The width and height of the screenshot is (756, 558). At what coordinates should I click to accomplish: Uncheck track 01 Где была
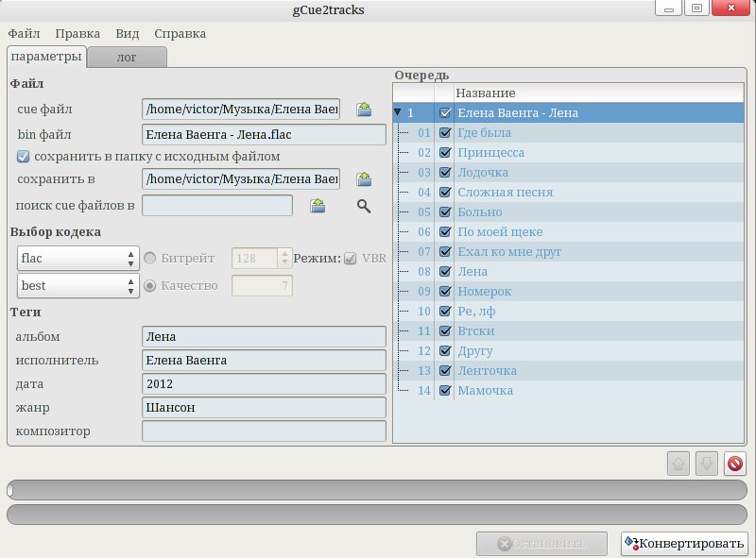click(445, 132)
